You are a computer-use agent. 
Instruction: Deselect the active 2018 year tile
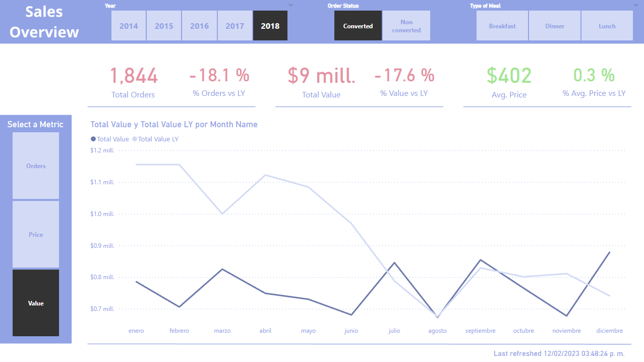tap(270, 26)
